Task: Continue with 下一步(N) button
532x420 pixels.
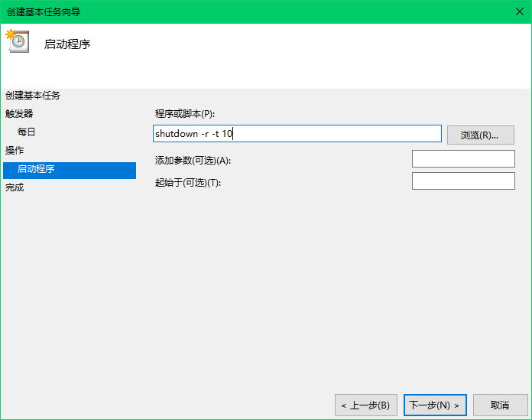Action: [435, 405]
